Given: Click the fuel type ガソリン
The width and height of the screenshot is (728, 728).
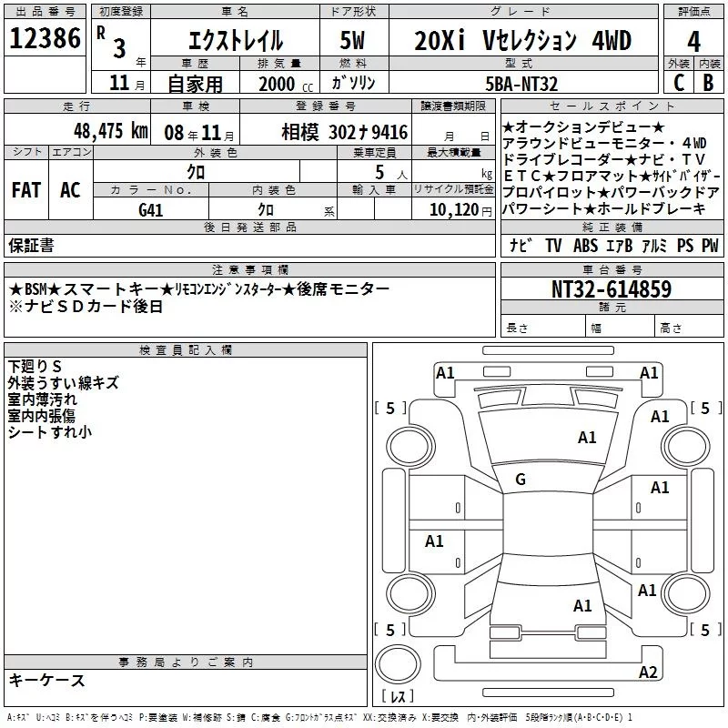Looking at the screenshot, I should 353,83.
